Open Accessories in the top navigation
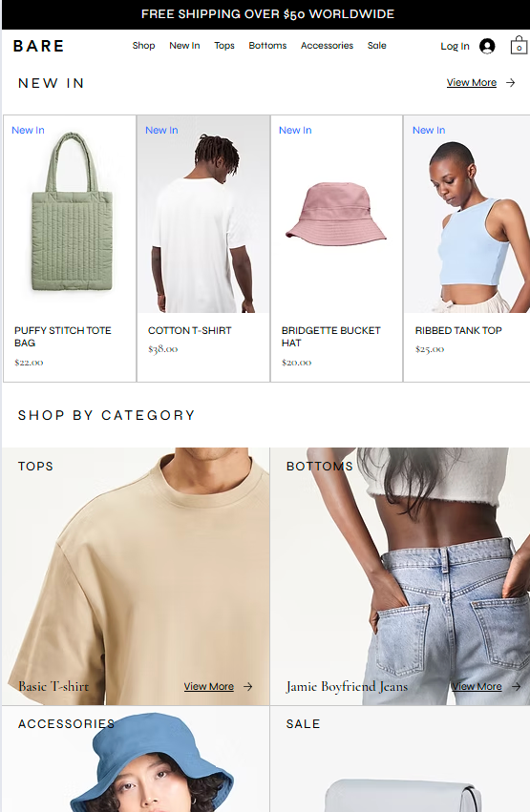Image resolution: width=530 pixels, height=812 pixels. 327,46
